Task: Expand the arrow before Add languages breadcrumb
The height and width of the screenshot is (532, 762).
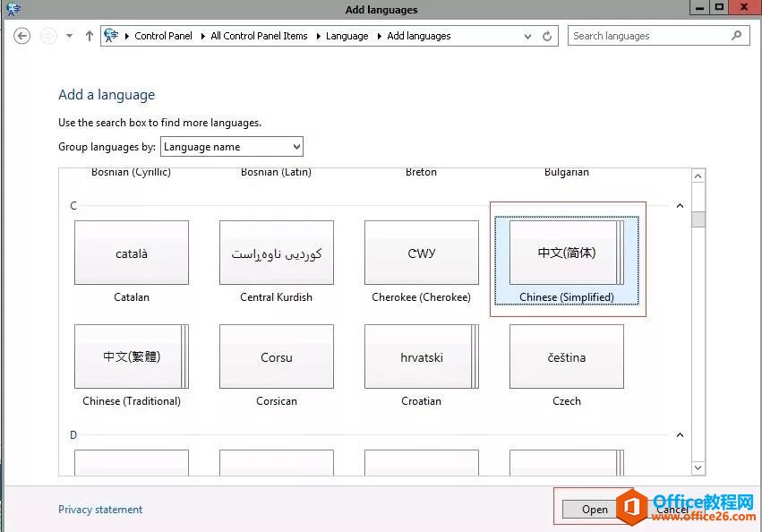Action: (x=379, y=36)
